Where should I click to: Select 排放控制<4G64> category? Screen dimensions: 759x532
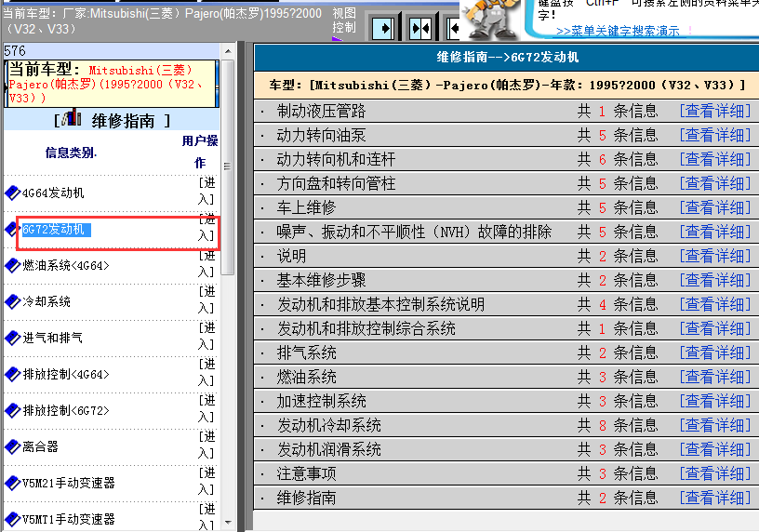(66, 374)
